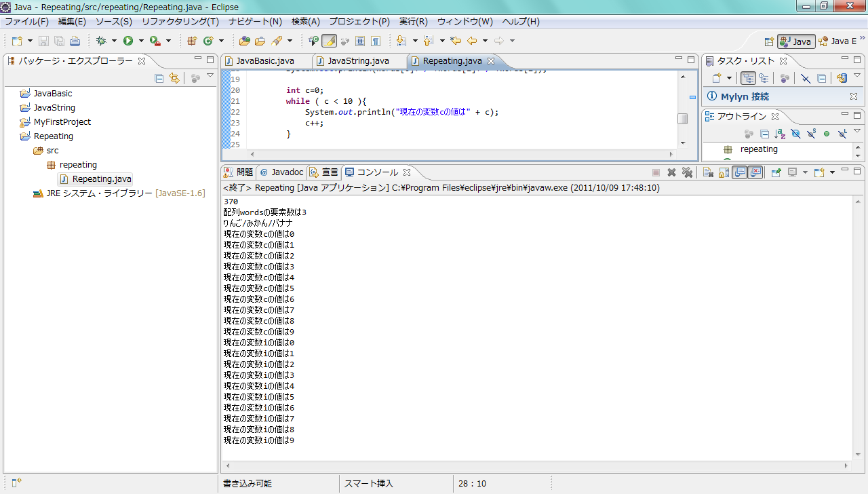This screenshot has height=494, width=868.
Task: Open Package Explorer view menu triangle
Action: point(210,76)
